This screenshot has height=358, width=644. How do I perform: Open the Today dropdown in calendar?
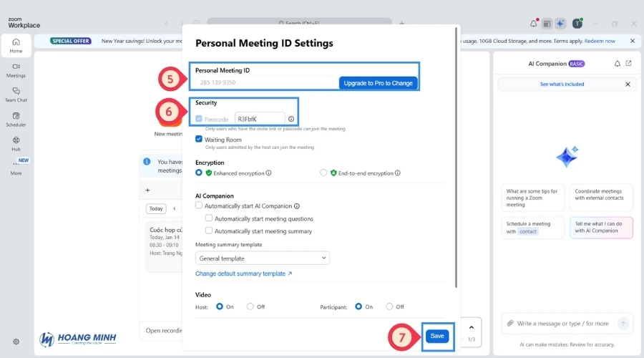click(156, 209)
